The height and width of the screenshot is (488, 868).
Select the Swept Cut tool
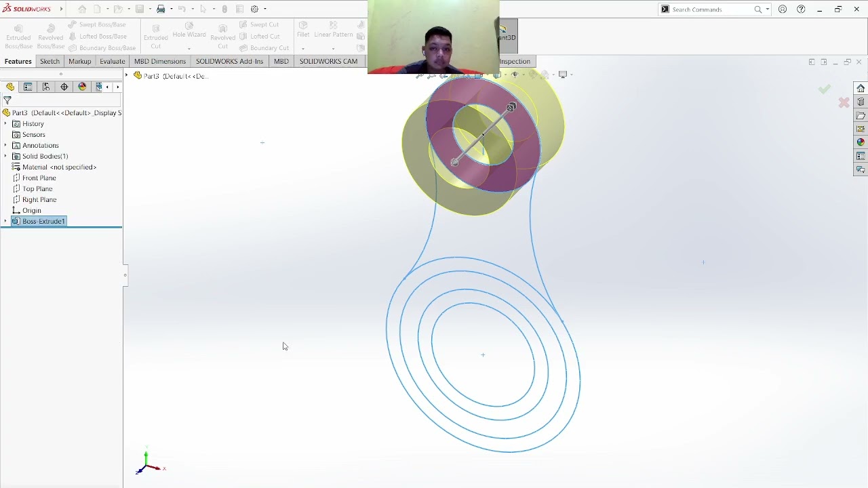point(259,24)
